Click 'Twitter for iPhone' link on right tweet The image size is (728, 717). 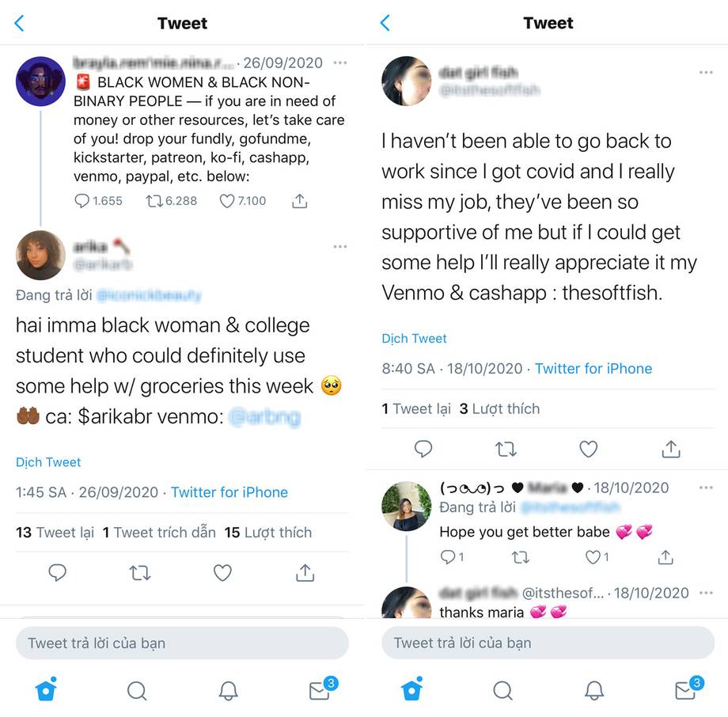coord(593,368)
